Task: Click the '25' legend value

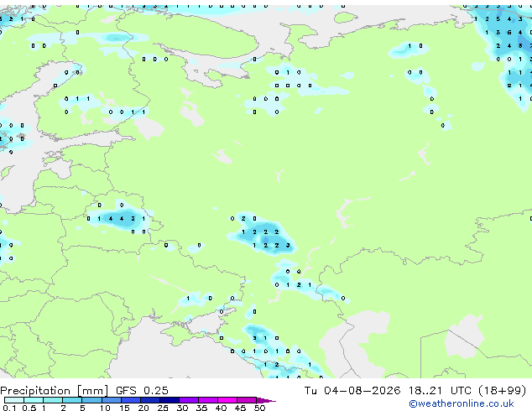Action: 163,408
